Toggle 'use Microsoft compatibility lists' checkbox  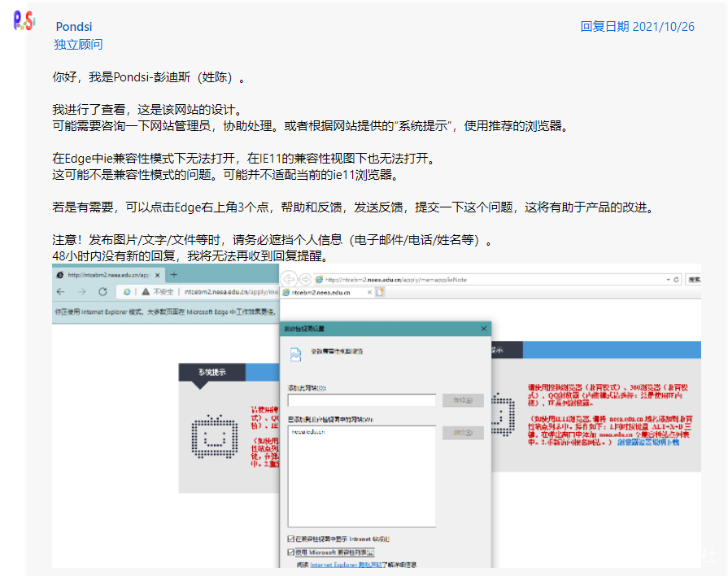291,552
